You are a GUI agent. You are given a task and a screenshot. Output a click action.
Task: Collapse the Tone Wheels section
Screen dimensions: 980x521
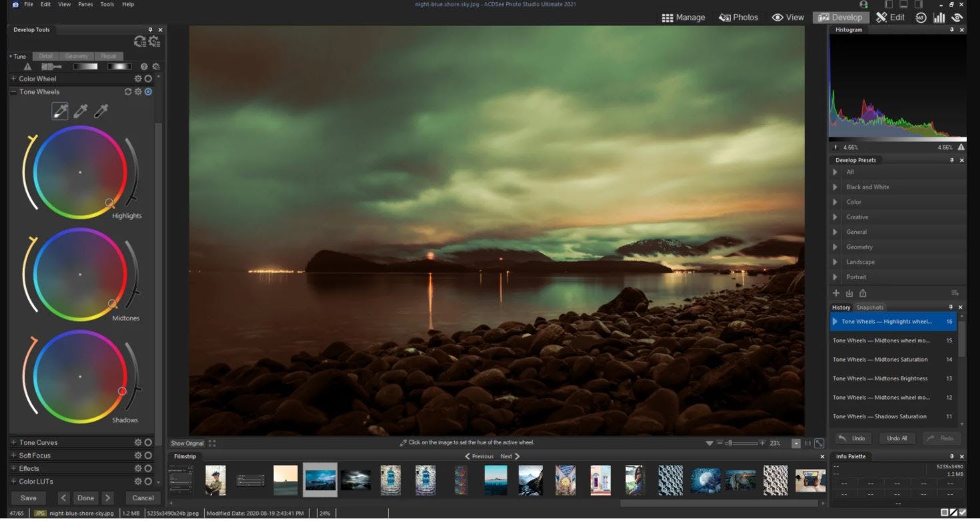tap(13, 92)
